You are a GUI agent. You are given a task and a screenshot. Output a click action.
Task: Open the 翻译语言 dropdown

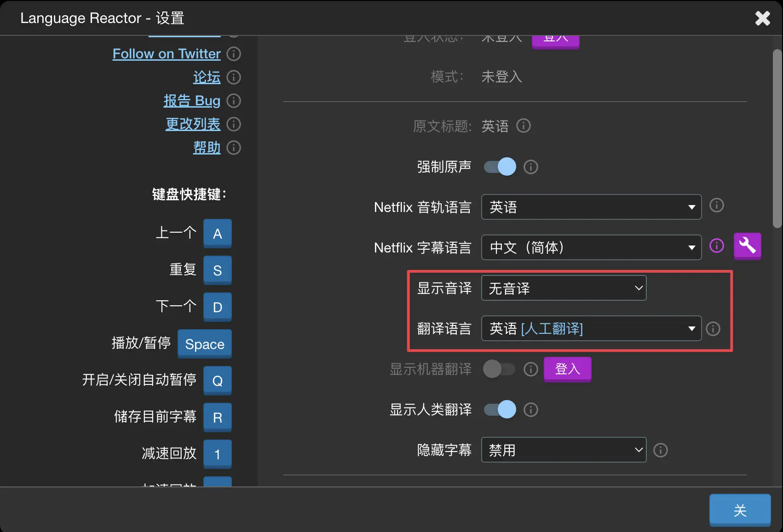click(591, 329)
